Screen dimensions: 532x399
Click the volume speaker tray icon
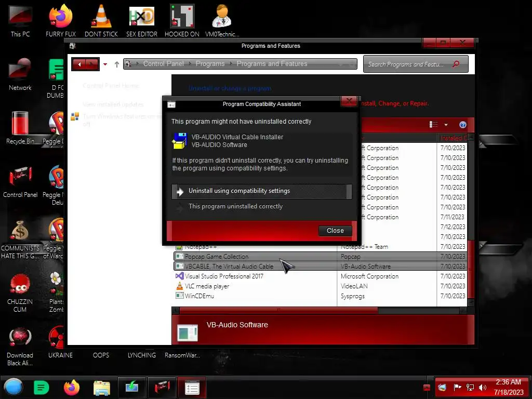pos(482,387)
